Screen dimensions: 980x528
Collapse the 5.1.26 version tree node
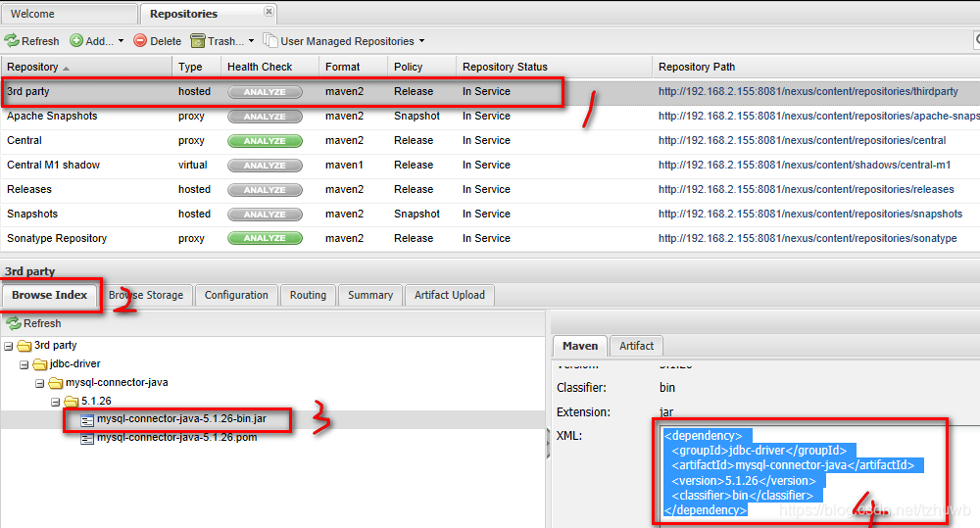[x=55, y=402]
